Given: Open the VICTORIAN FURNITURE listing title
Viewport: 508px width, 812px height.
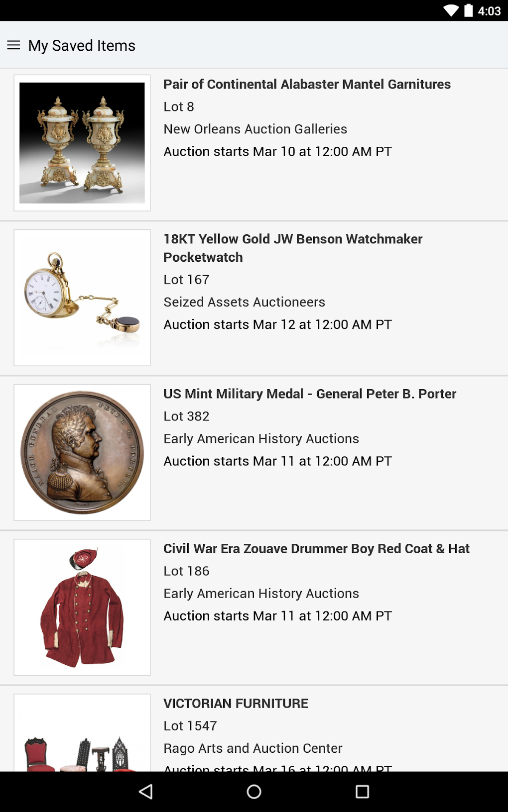Looking at the screenshot, I should pyautogui.click(x=236, y=703).
